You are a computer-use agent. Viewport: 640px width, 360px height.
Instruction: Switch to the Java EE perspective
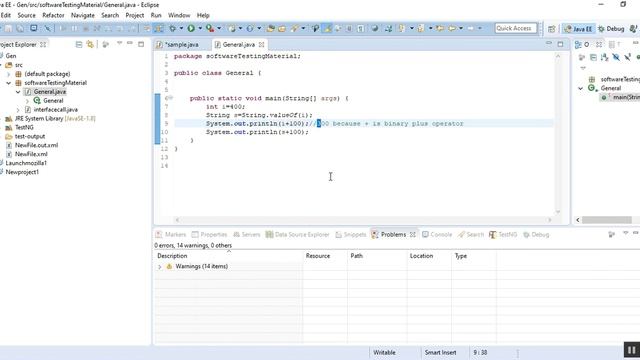578,29
